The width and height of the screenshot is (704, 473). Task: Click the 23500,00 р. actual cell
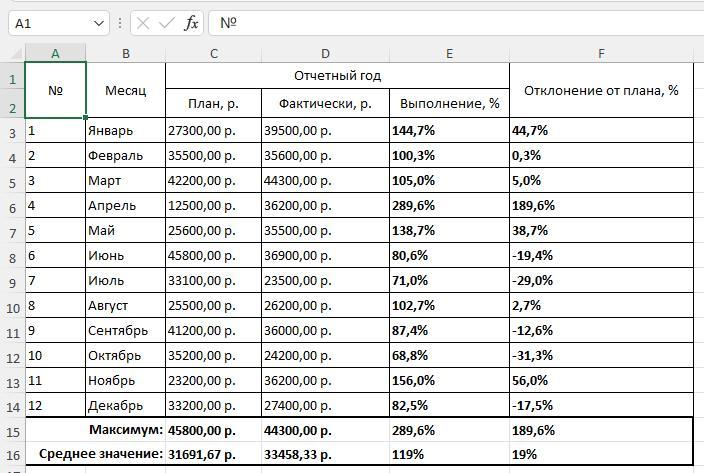(326, 280)
